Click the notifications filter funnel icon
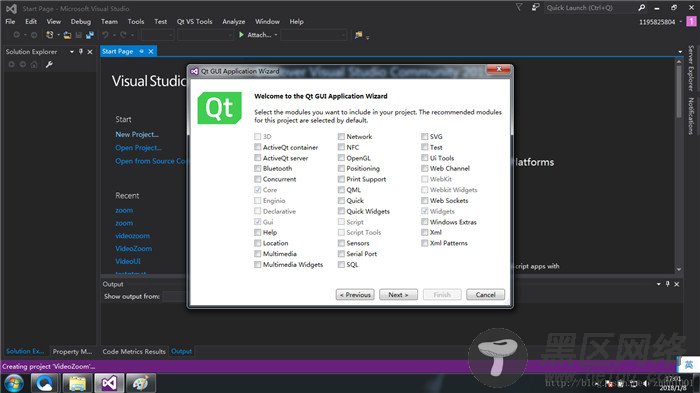The image size is (700, 393). (x=519, y=7)
